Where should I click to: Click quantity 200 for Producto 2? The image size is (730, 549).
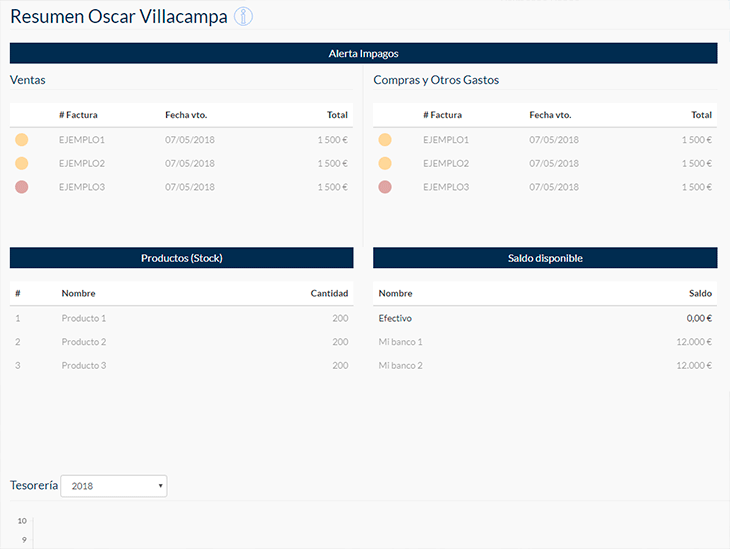tap(340, 342)
